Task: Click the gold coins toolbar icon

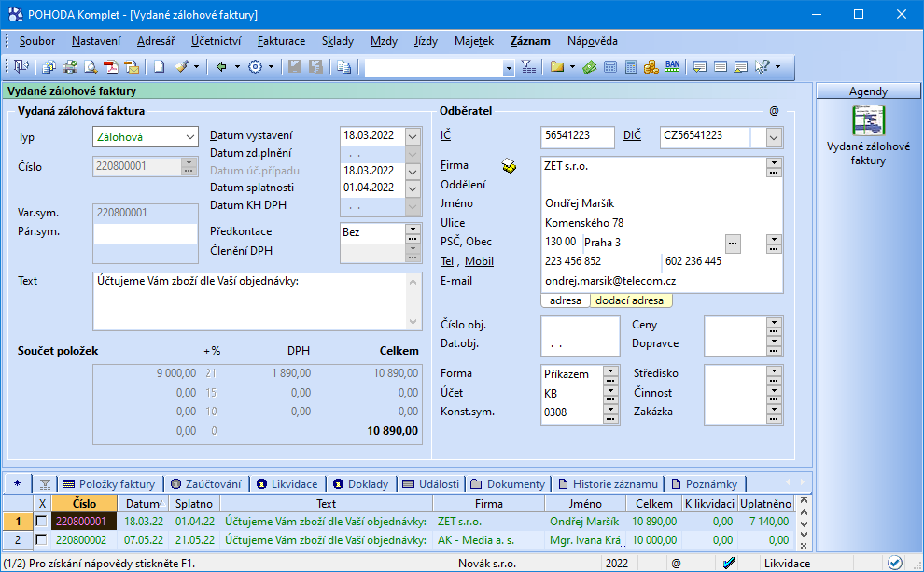Action: 651,66
